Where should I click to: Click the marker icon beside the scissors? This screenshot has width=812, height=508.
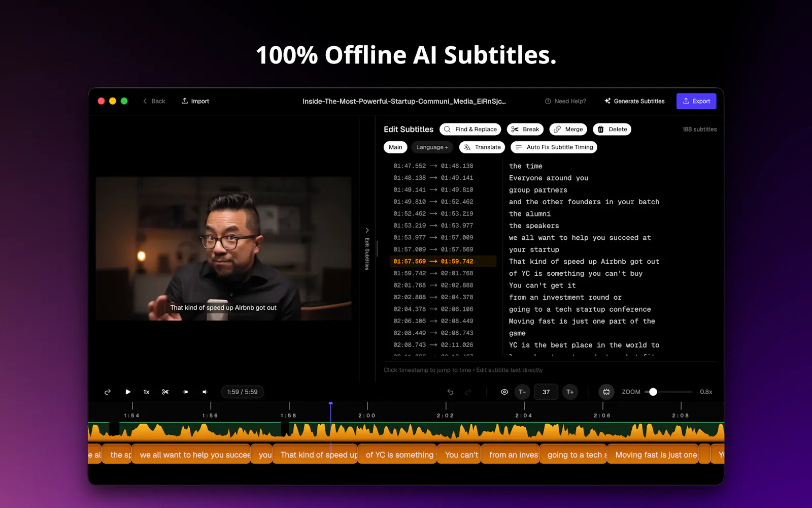[186, 392]
